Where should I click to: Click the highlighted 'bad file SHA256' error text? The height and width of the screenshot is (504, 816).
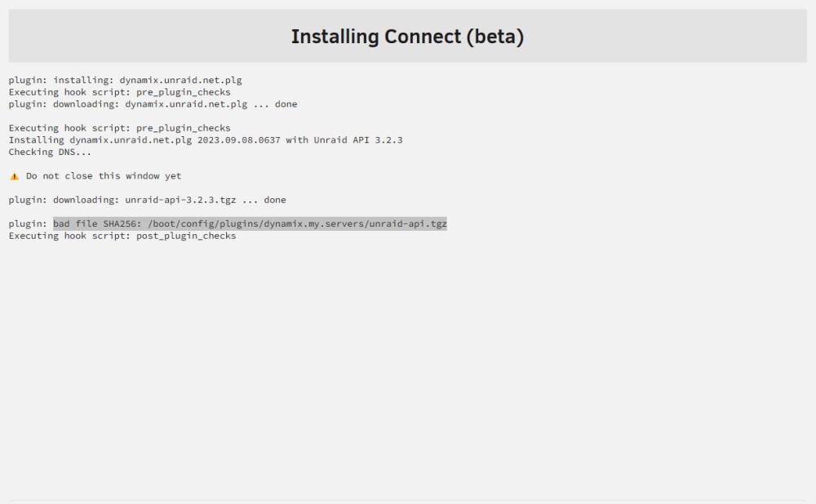pyautogui.click(x=250, y=223)
